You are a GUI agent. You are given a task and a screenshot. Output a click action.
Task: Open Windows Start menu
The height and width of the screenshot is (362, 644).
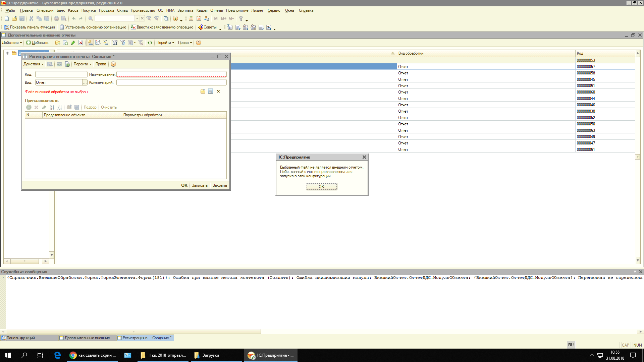coord(8,355)
